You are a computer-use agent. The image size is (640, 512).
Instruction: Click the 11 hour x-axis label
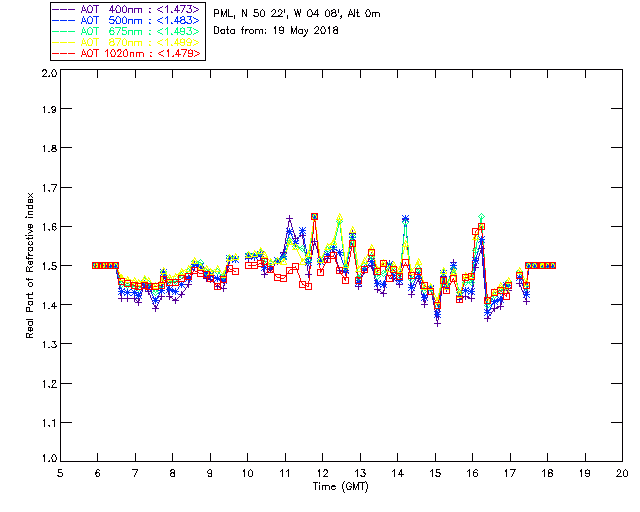coord(285,473)
